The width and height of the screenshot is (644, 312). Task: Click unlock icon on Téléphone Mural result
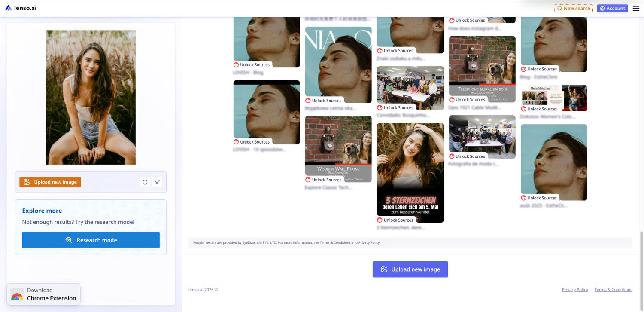click(x=452, y=100)
